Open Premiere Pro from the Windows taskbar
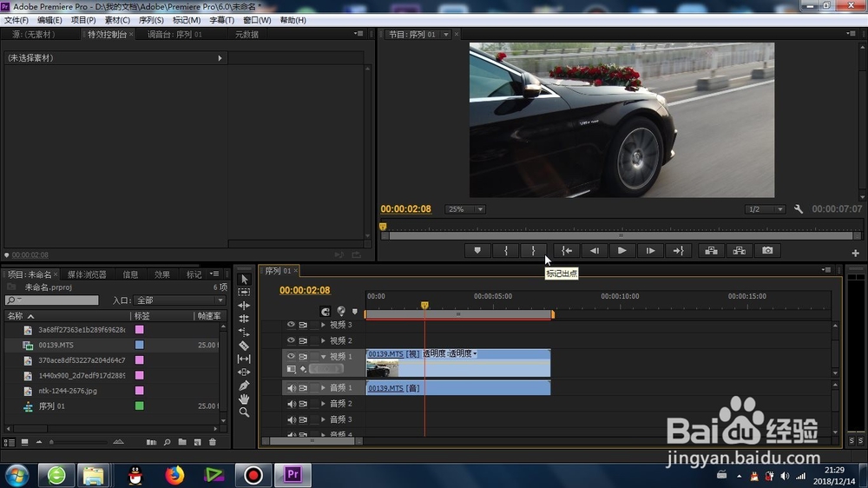This screenshot has width=868, height=488. (293, 475)
